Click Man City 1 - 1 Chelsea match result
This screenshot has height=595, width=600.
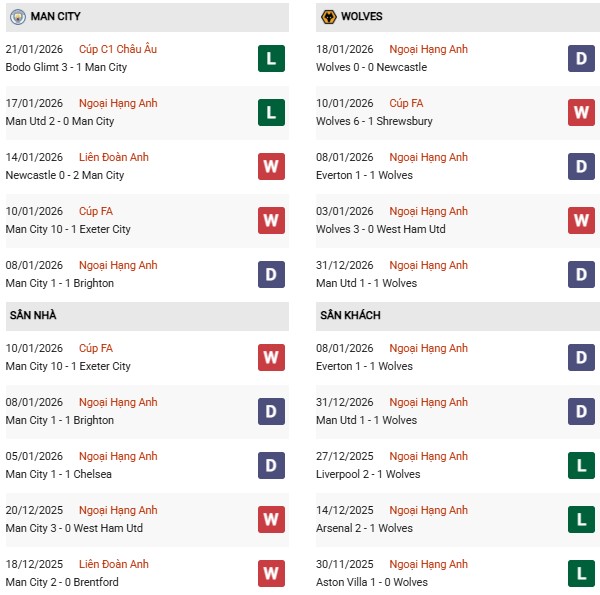point(58,474)
